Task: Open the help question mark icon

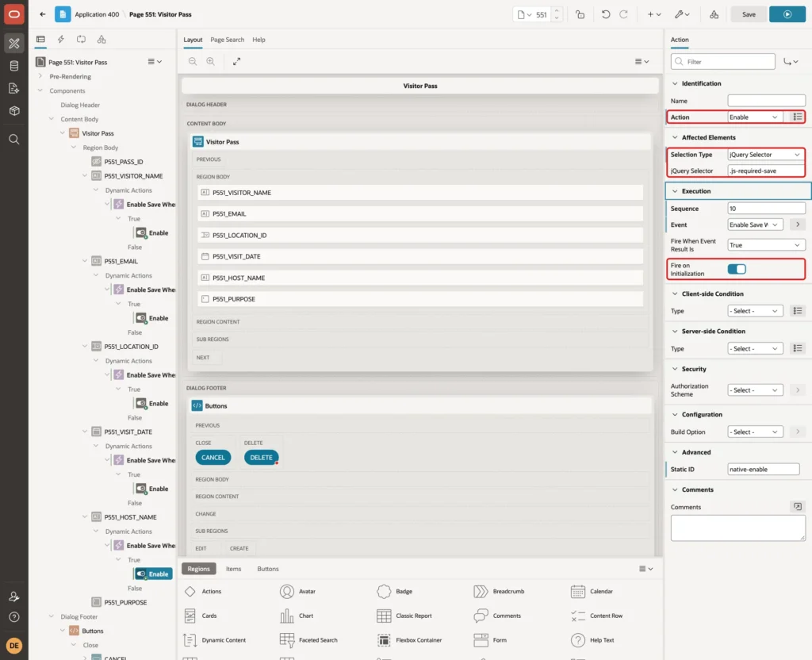Action: click(14, 617)
